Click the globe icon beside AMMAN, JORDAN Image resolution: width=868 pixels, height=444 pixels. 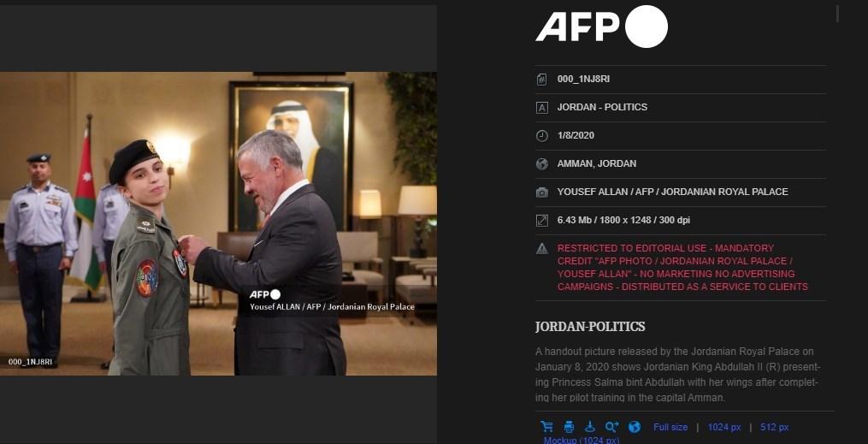tap(542, 164)
